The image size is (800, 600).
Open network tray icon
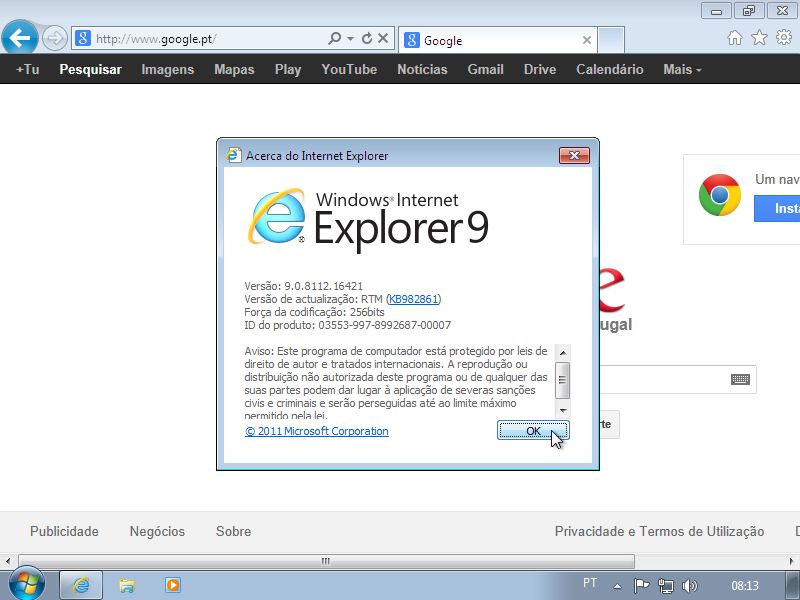click(x=665, y=586)
